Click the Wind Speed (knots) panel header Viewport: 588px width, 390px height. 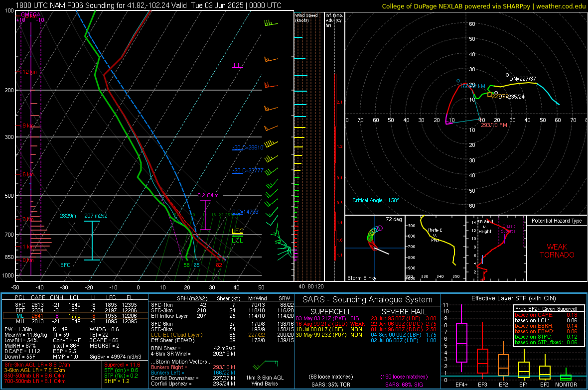point(306,17)
